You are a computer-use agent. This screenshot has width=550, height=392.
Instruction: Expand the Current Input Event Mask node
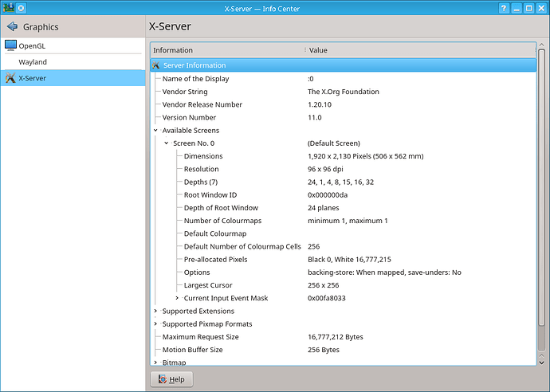point(177,298)
